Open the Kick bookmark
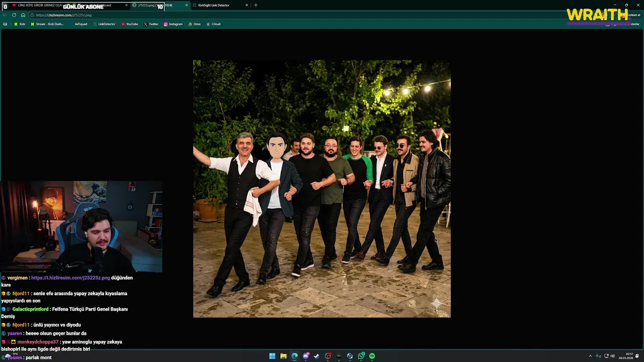 [x=20, y=24]
